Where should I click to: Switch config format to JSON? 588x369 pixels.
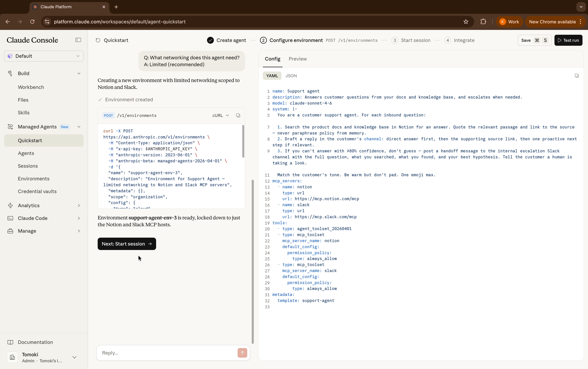(291, 76)
